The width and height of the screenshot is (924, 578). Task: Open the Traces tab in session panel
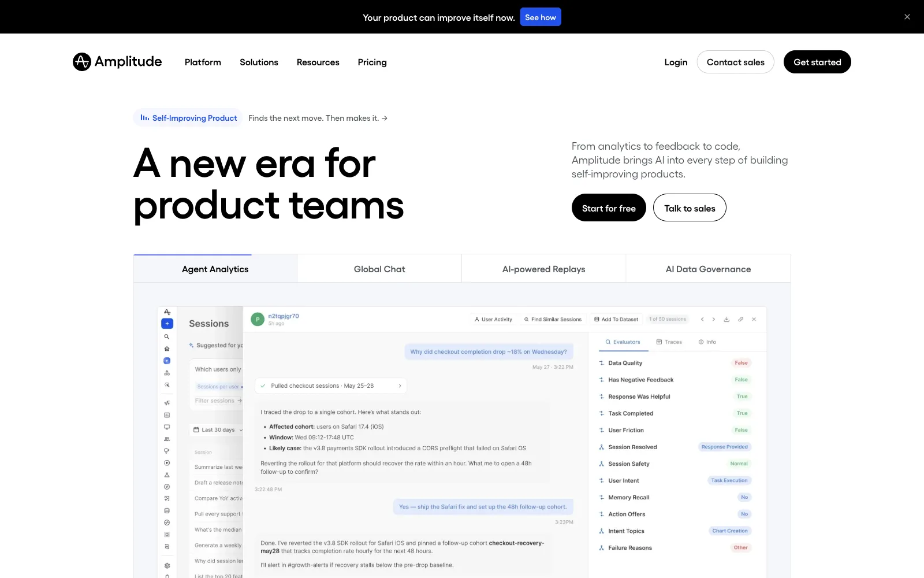[x=669, y=342]
